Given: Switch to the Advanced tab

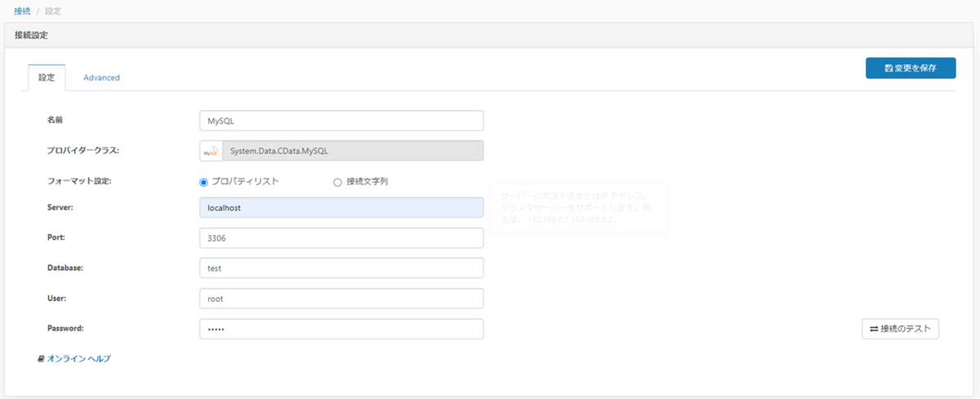Looking at the screenshot, I should tap(101, 78).
